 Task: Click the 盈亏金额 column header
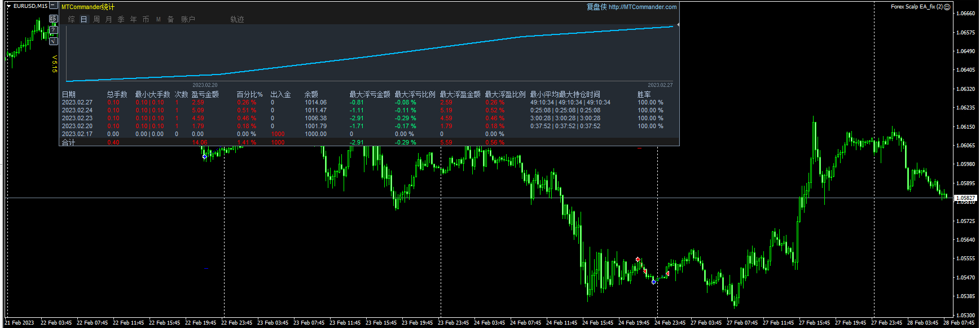pyautogui.click(x=205, y=94)
